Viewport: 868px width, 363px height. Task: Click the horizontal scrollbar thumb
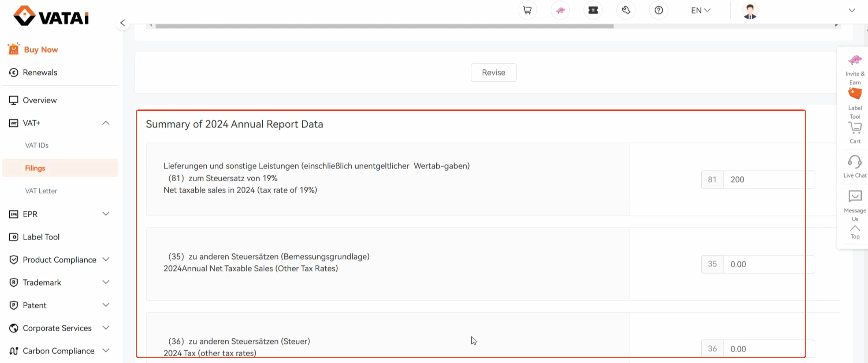[384, 26]
